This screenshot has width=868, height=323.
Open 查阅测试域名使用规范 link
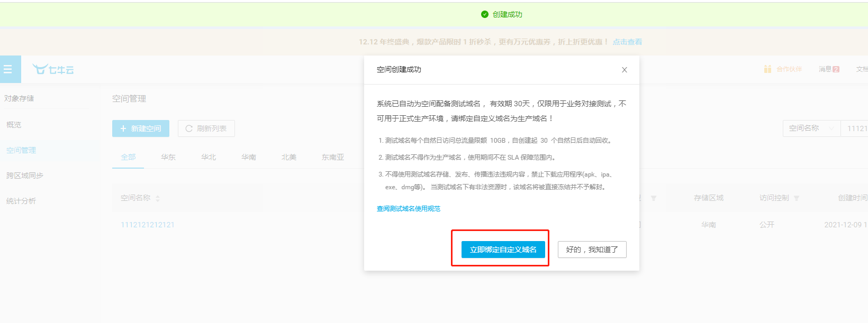(x=409, y=209)
